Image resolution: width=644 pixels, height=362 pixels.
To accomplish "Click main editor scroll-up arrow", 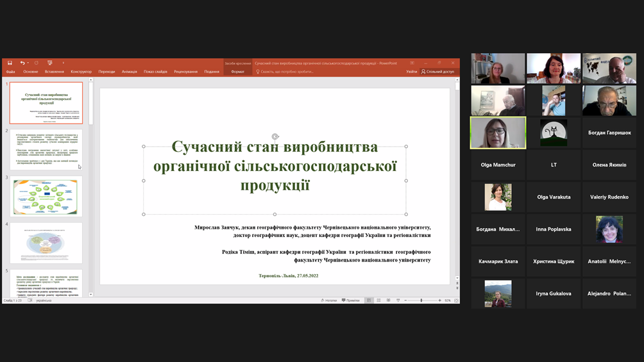I will [457, 80].
